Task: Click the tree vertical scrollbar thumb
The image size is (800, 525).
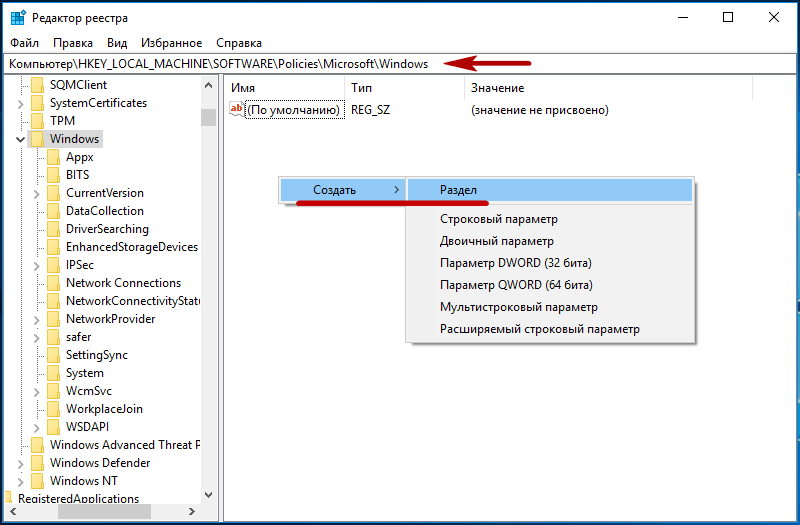Action: pyautogui.click(x=208, y=117)
